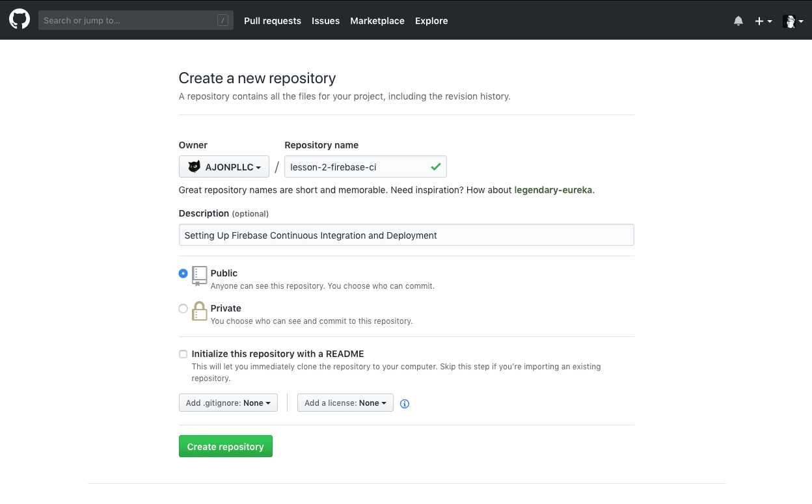Screen dimensions: 812x504
Task: Use suggested name legendary-eureka
Action: point(553,191)
